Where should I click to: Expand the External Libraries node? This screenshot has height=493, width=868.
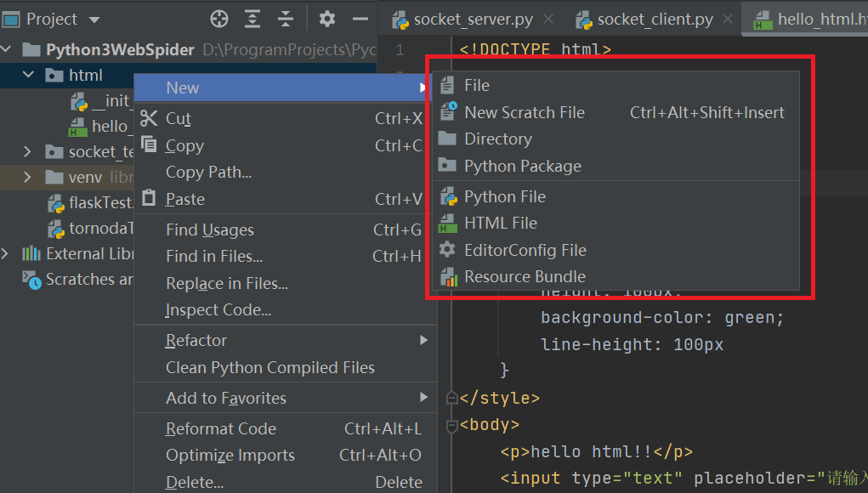7,253
